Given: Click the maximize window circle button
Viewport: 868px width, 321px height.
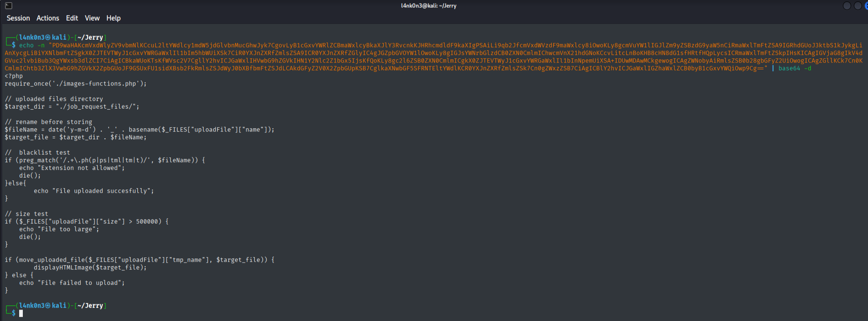Looking at the screenshot, I should 857,6.
